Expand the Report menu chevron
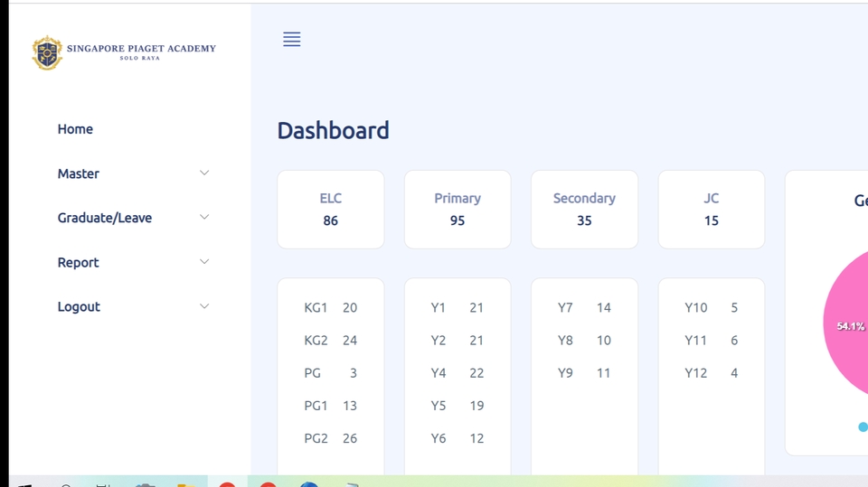This screenshot has width=868, height=487. click(x=204, y=262)
